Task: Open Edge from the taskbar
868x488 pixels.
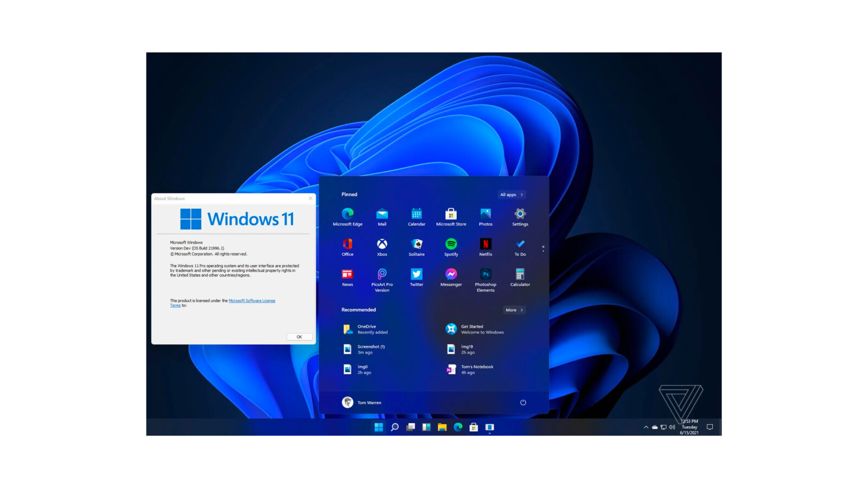Action: tap(458, 427)
